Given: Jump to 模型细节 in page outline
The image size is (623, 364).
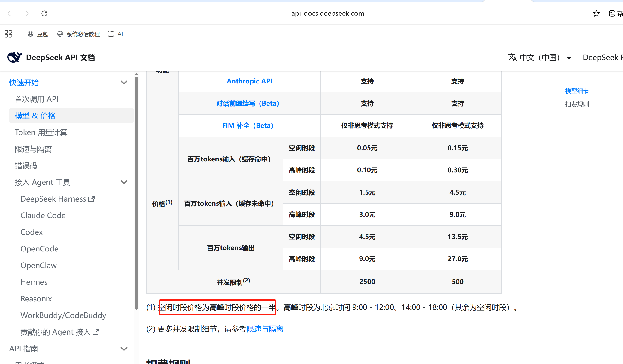Looking at the screenshot, I should tap(577, 91).
